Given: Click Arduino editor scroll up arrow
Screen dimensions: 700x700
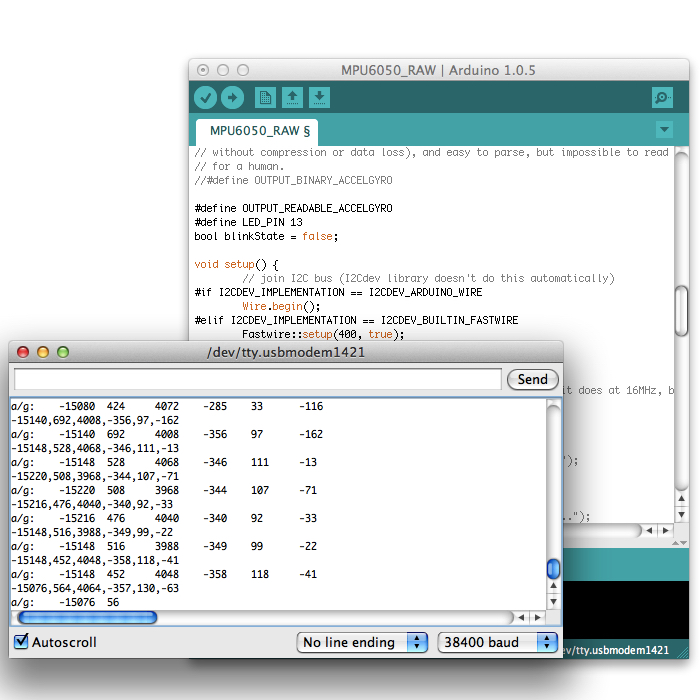Looking at the screenshot, I should point(681,498).
